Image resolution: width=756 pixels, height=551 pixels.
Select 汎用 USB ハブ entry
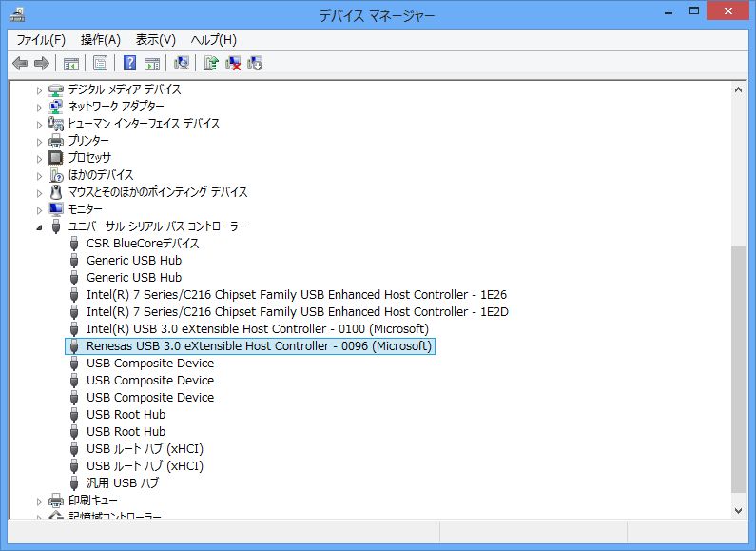(123, 483)
